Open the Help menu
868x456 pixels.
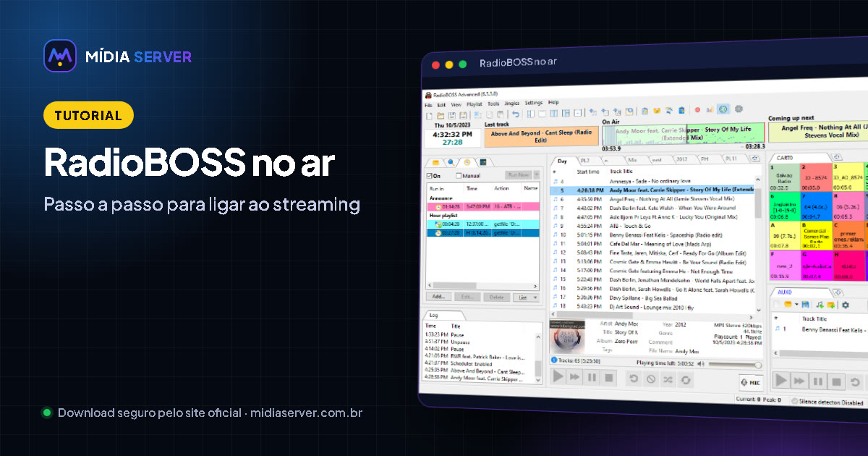(x=553, y=103)
